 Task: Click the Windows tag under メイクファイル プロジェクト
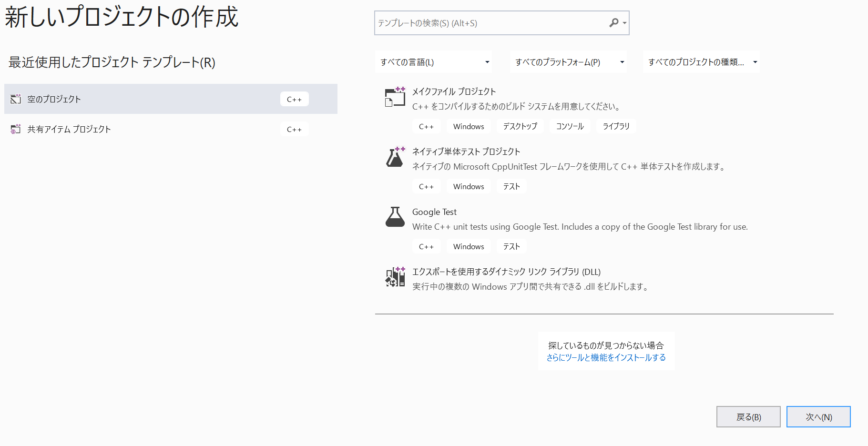pyautogui.click(x=469, y=126)
